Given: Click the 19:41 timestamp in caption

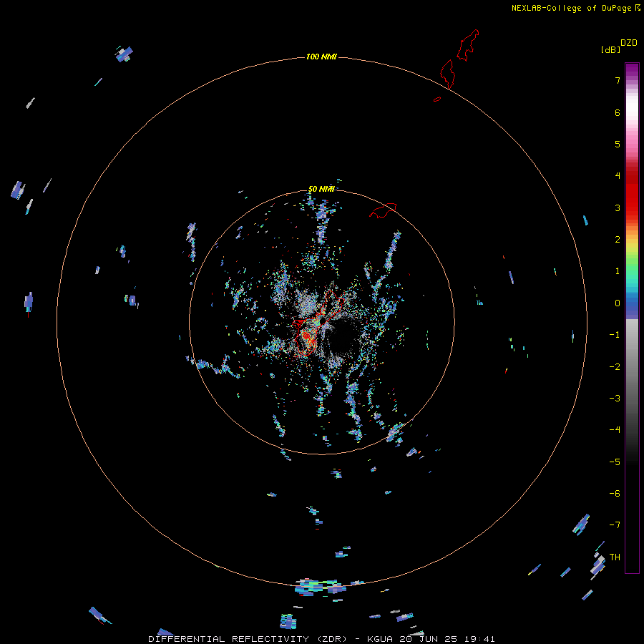Looking at the screenshot, I should point(479,639).
